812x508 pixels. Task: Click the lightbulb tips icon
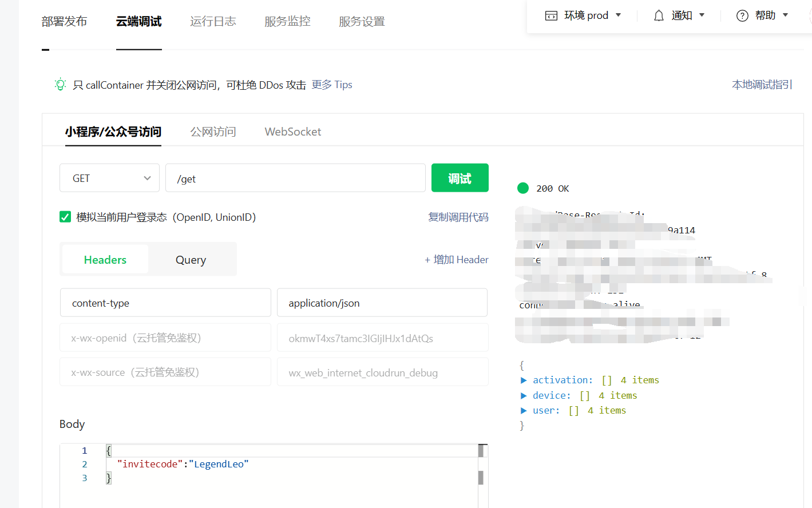[60, 85]
